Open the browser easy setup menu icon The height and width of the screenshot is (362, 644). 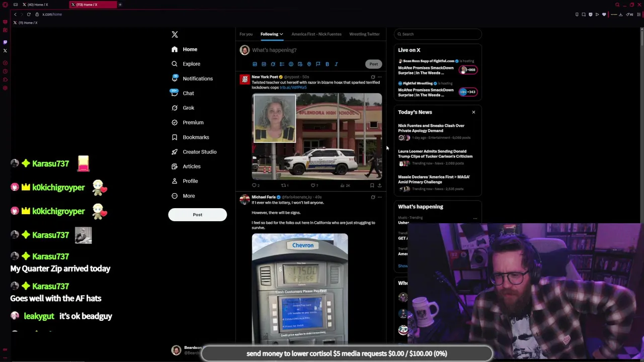pyautogui.click(x=639, y=15)
